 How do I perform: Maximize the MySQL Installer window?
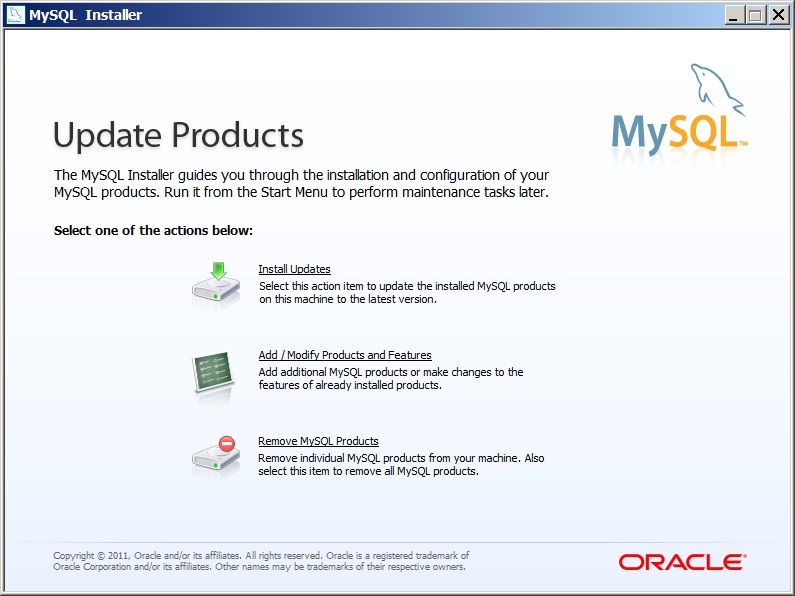tap(755, 15)
